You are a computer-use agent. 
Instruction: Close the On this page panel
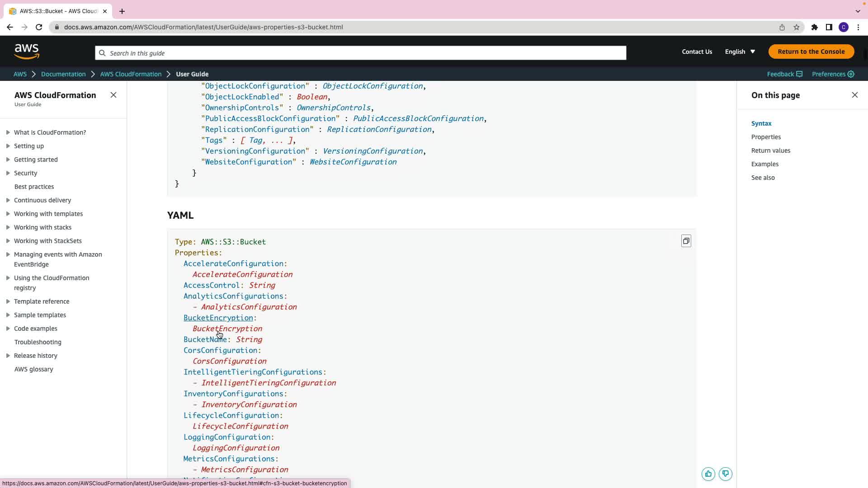coord(854,95)
